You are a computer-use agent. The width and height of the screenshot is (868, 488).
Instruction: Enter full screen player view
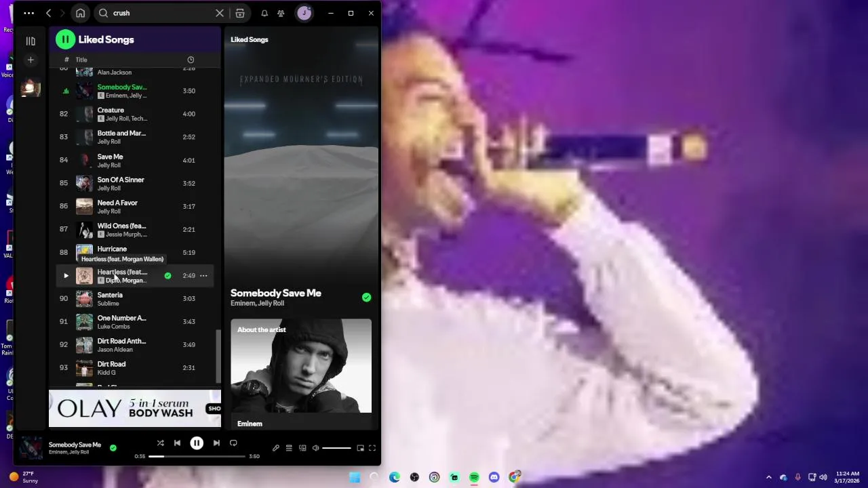point(372,448)
